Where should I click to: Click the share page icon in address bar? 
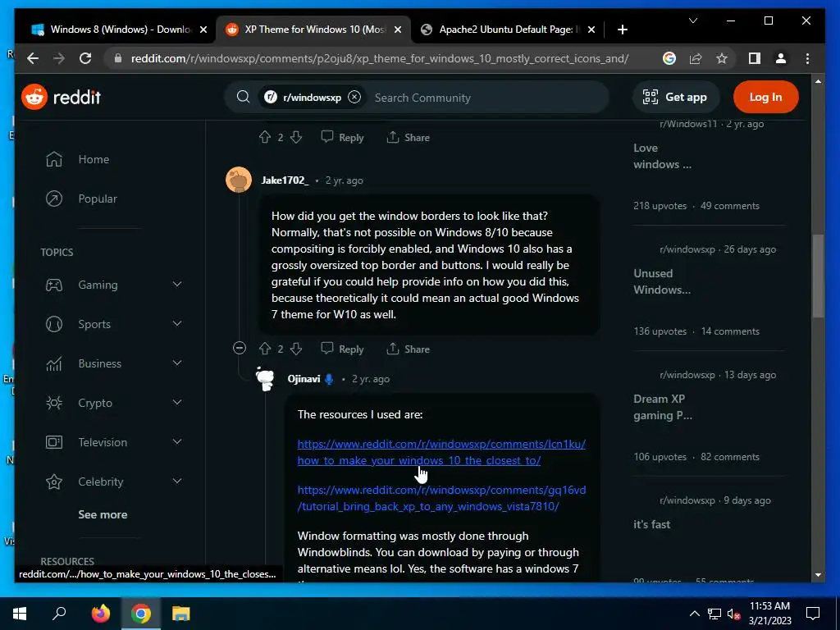(x=696, y=58)
